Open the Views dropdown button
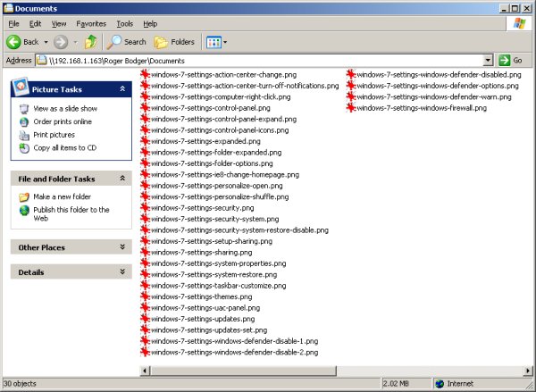Screen dimensions: 536x392 pyautogui.click(x=216, y=42)
